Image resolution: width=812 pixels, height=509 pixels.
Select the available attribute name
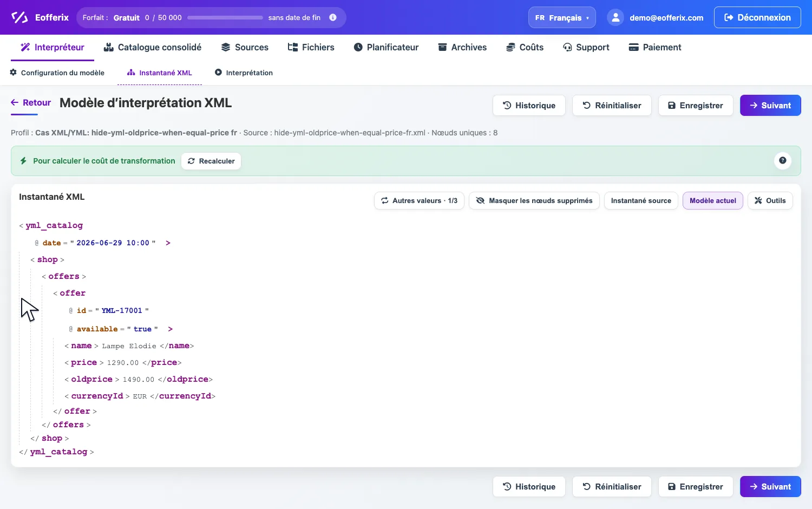click(x=97, y=329)
